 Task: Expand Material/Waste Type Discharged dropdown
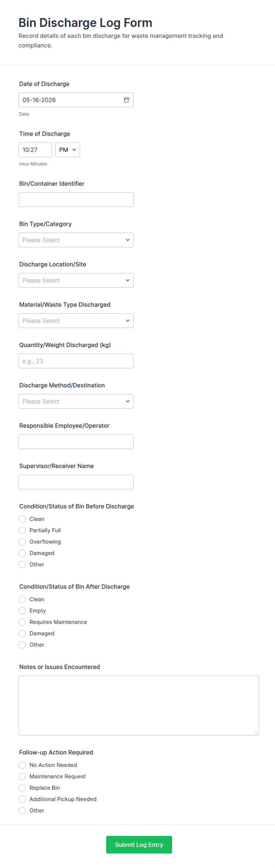76,321
